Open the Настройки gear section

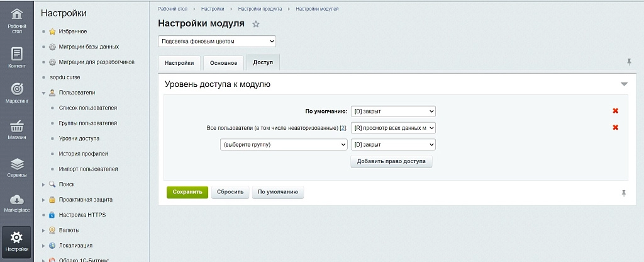coord(17,241)
